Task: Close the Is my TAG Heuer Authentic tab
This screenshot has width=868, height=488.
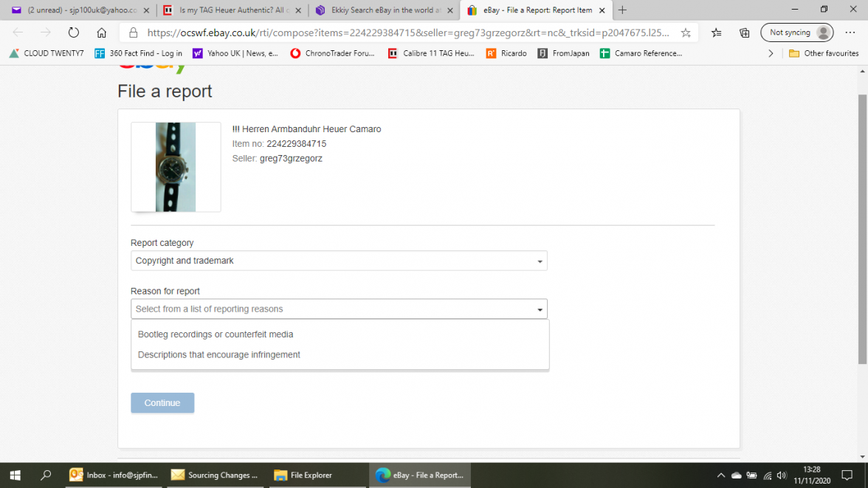Action: (298, 10)
